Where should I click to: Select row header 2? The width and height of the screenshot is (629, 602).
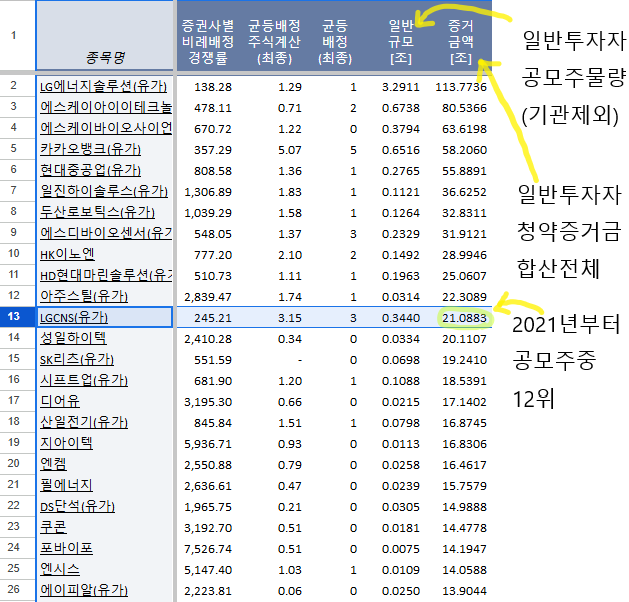tap(17, 85)
